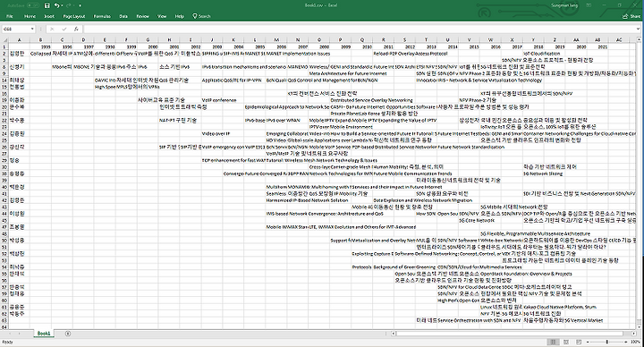Open the Help ribbon tab

180,16
